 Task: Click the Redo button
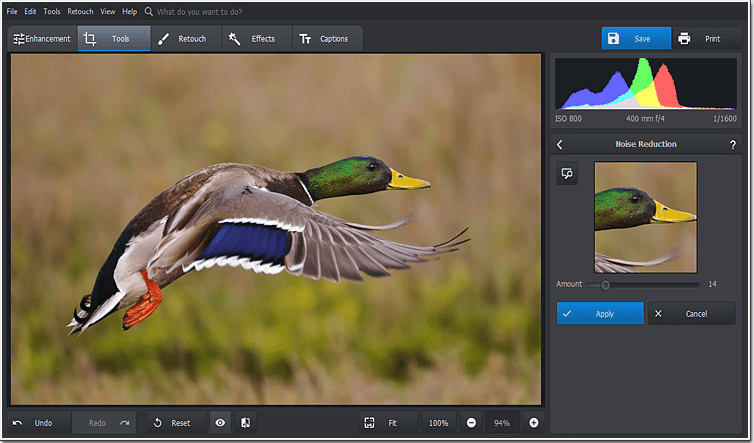click(x=104, y=423)
